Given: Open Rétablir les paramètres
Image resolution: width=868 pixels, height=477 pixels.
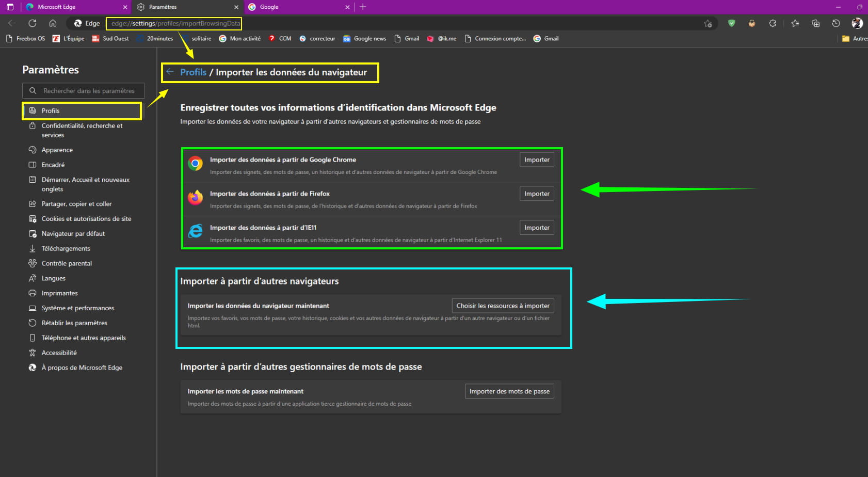Looking at the screenshot, I should point(83,323).
